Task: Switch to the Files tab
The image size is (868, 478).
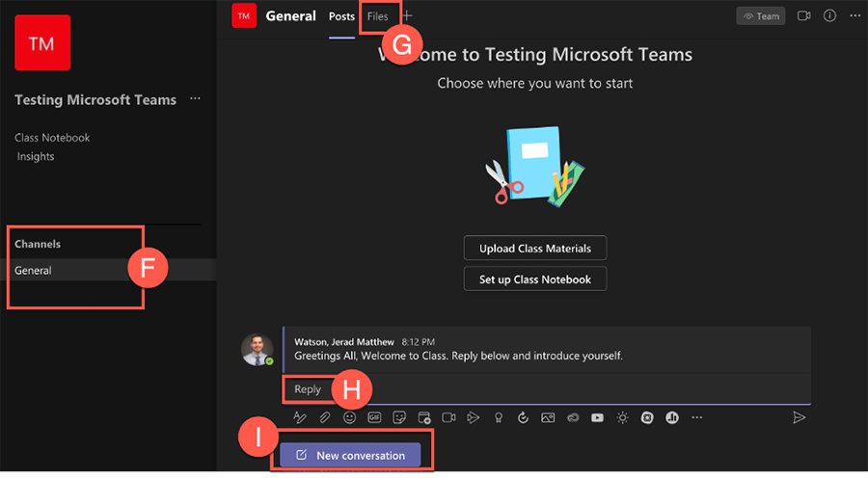Action: pyautogui.click(x=377, y=16)
